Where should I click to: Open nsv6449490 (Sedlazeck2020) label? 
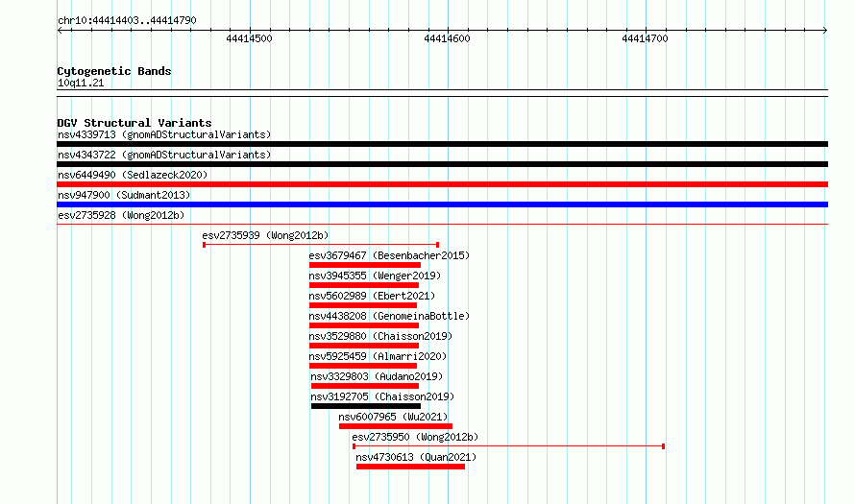point(133,175)
